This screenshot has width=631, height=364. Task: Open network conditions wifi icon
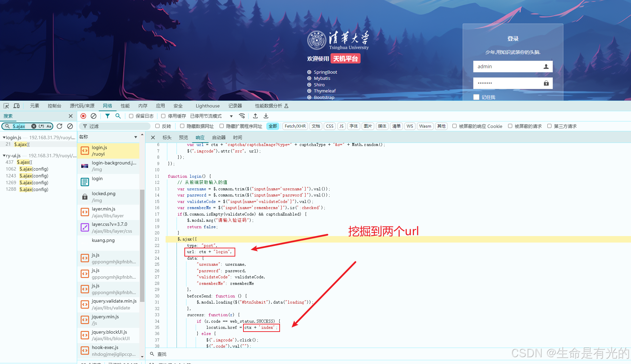(x=242, y=116)
